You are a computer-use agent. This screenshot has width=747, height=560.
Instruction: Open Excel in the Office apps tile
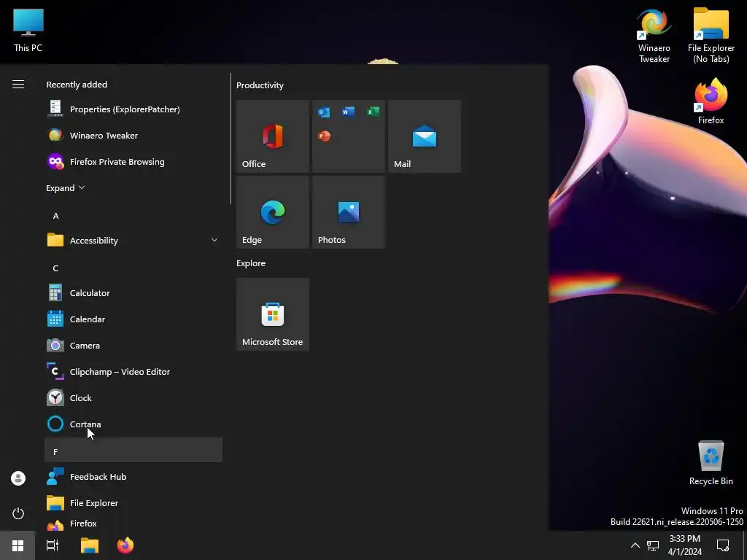373,112
